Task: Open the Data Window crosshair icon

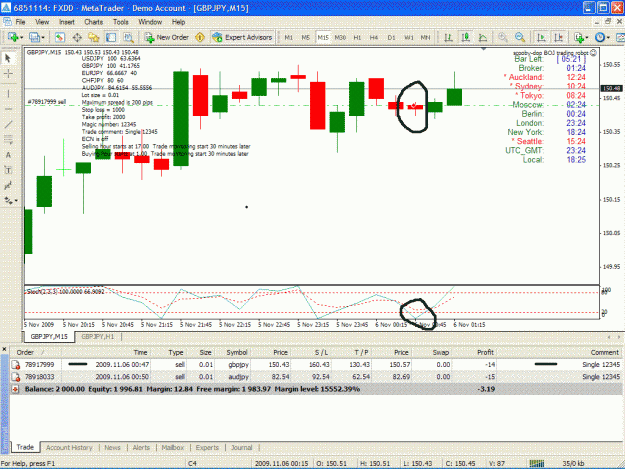Action: (x=77, y=37)
